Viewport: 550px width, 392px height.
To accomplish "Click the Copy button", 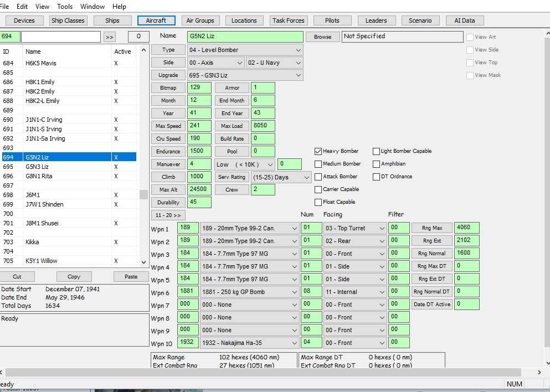I will point(74,277).
